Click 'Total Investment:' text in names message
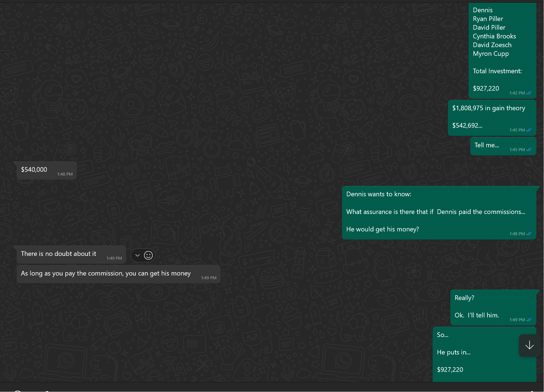This screenshot has height=392, width=544. 497,71
